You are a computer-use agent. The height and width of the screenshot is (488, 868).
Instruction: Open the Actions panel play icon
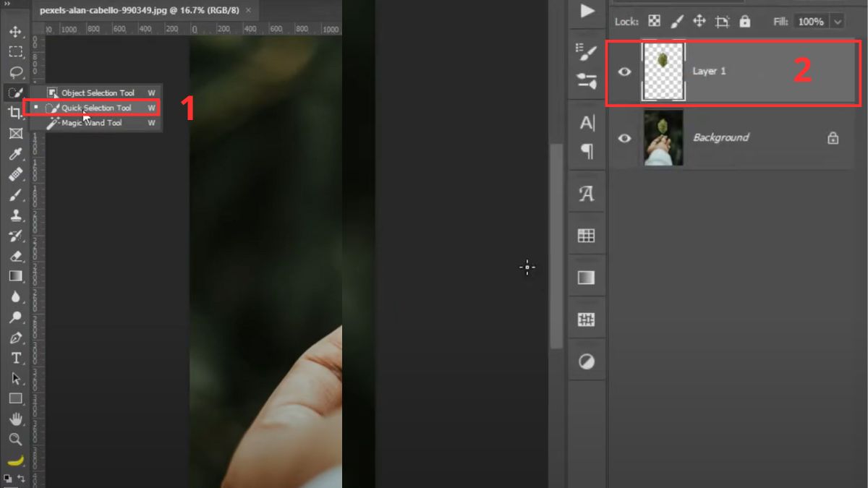(x=587, y=11)
